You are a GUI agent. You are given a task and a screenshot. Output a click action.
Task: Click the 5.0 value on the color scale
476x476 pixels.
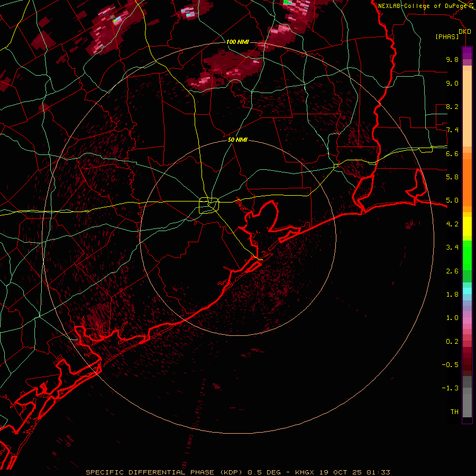point(452,200)
